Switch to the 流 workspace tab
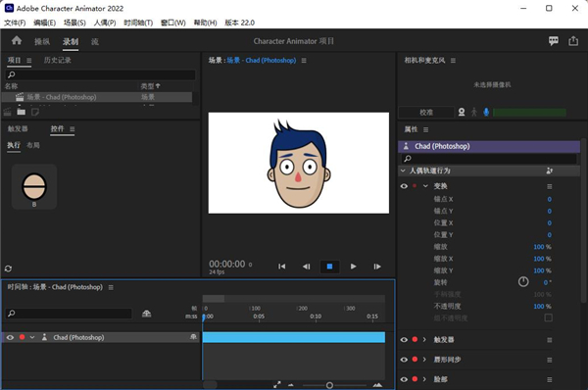The width and height of the screenshot is (588, 390). (x=95, y=41)
